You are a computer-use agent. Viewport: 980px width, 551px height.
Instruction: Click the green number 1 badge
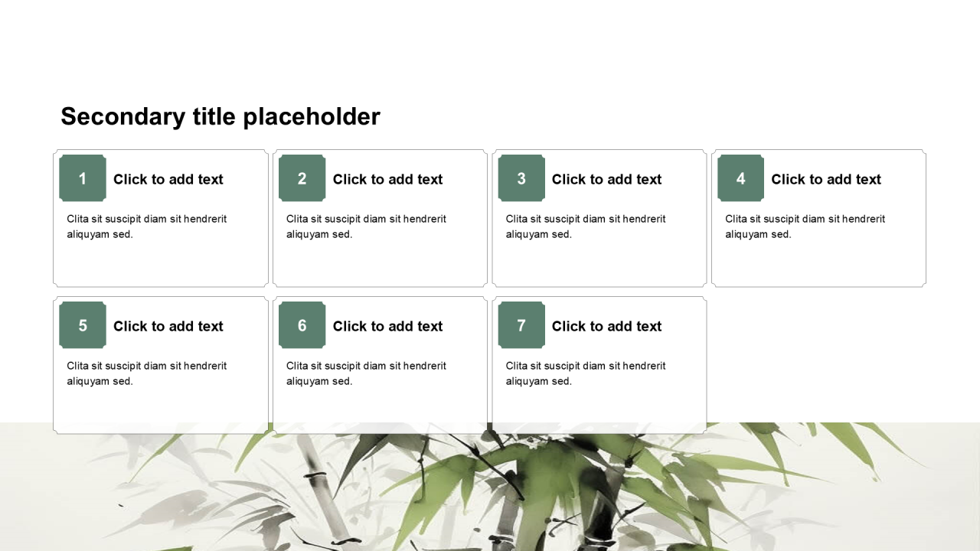point(83,178)
